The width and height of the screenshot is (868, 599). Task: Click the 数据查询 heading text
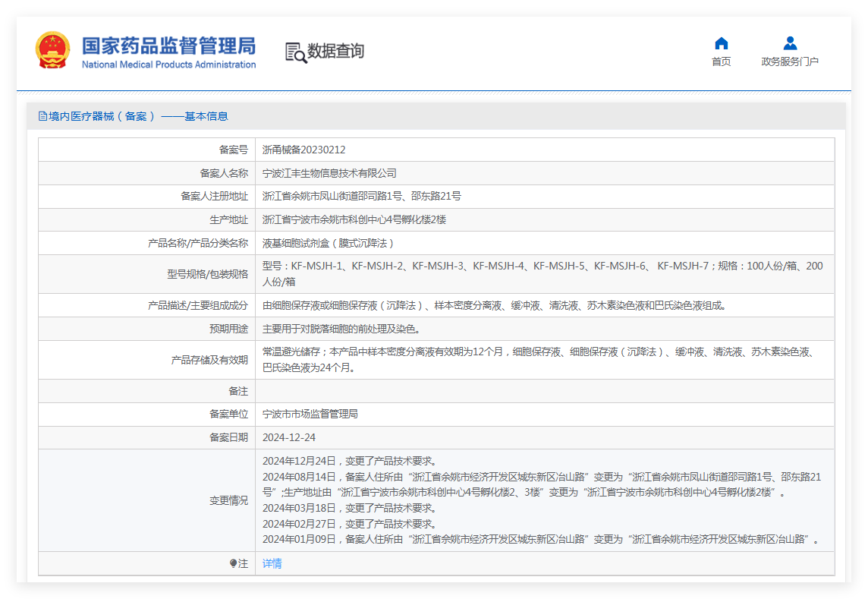coord(335,51)
